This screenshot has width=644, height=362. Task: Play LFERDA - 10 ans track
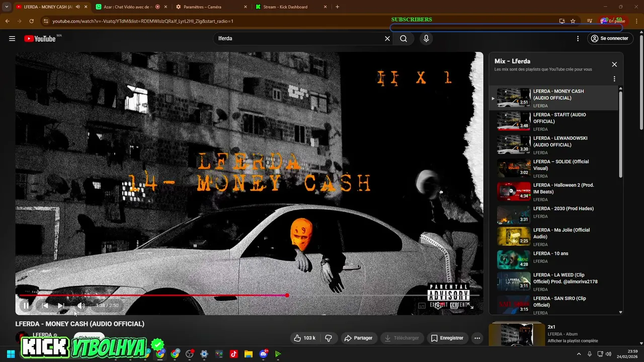pyautogui.click(x=554, y=260)
